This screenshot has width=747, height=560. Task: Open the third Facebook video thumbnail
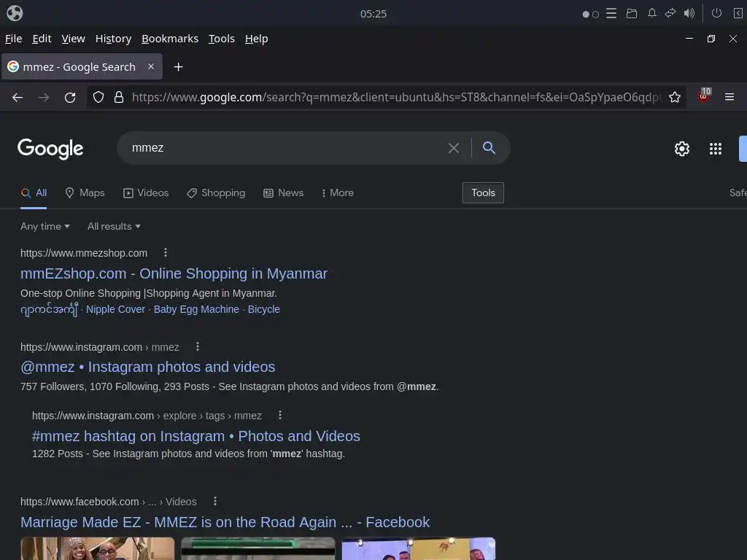coord(418,548)
